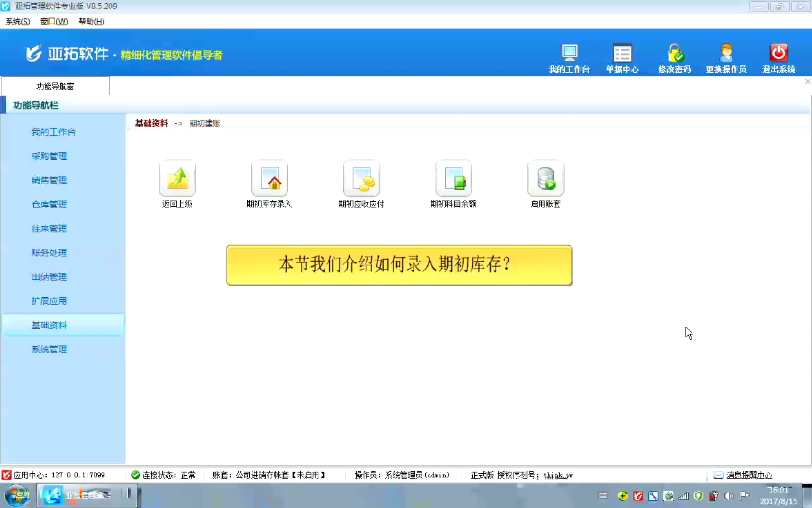Open 期初库存录入 icon
This screenshot has width=812, height=508.
point(269,179)
